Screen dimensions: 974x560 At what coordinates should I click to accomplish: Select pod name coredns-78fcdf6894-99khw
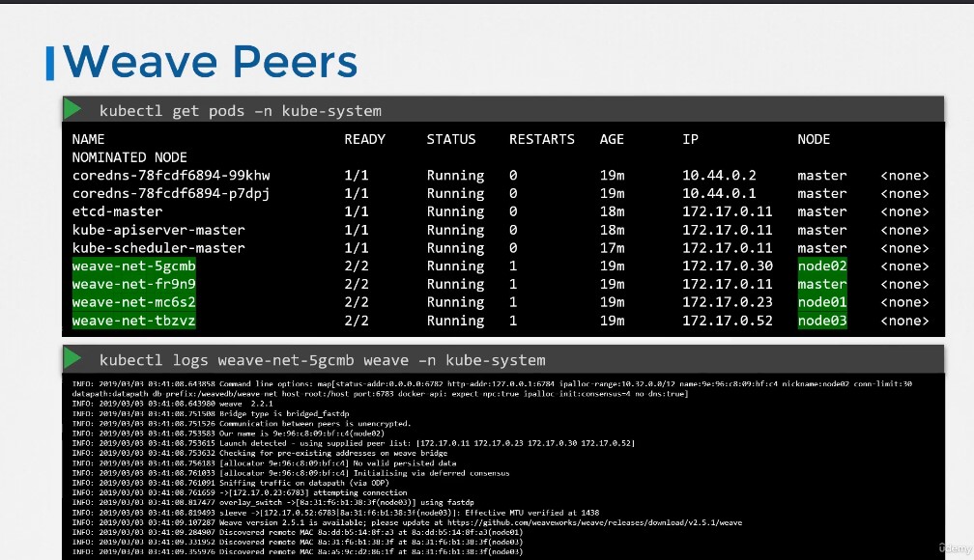[171, 176]
